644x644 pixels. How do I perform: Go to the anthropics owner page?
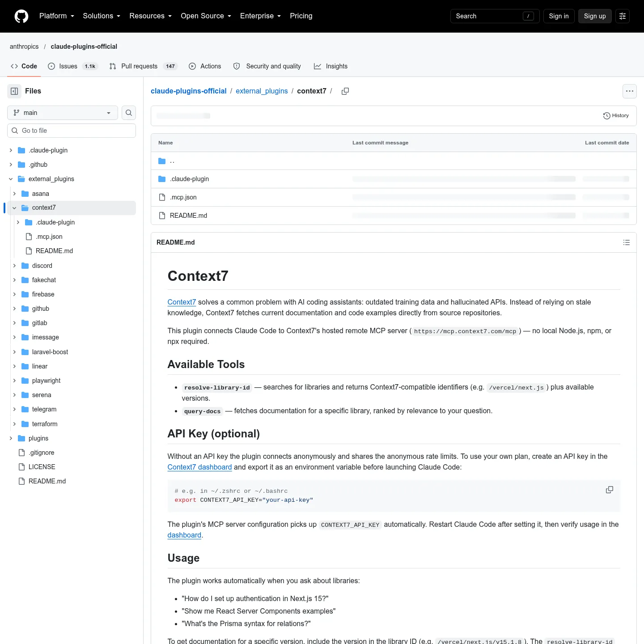tap(24, 47)
